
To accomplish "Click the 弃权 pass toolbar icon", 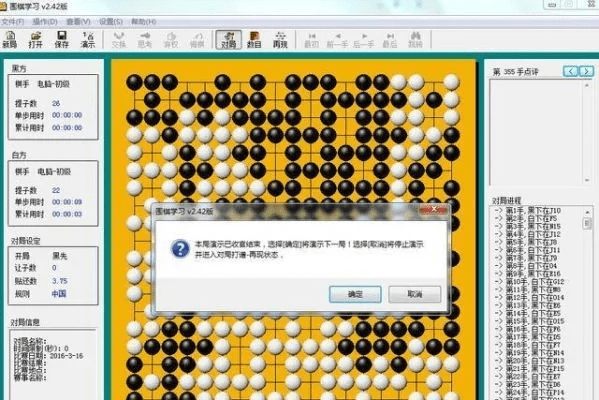I will (x=171, y=40).
